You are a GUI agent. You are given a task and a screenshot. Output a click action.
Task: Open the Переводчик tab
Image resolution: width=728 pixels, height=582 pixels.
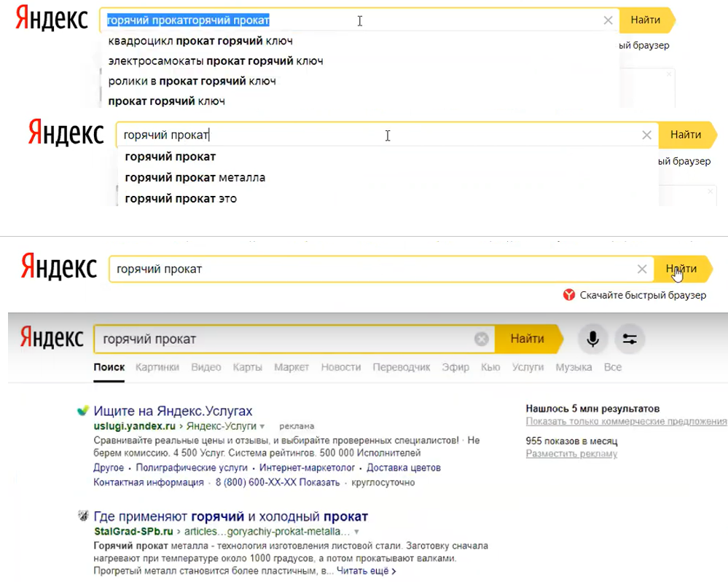click(x=401, y=367)
